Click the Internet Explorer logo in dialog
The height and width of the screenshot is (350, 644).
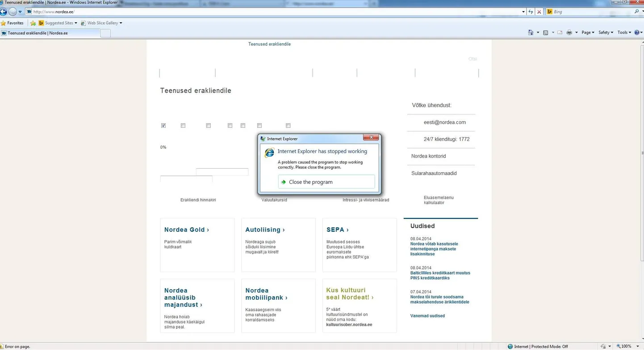(269, 153)
